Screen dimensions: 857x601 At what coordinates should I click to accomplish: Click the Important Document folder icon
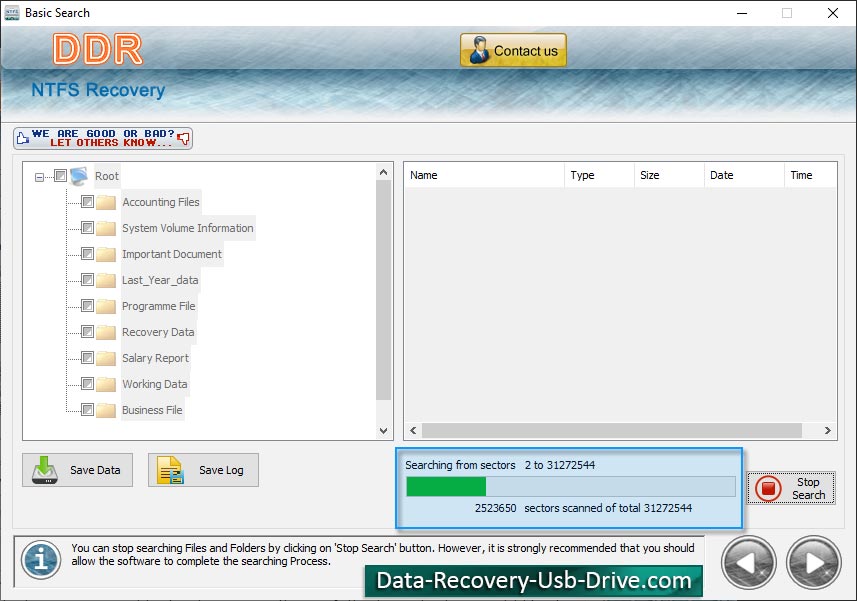tap(106, 254)
